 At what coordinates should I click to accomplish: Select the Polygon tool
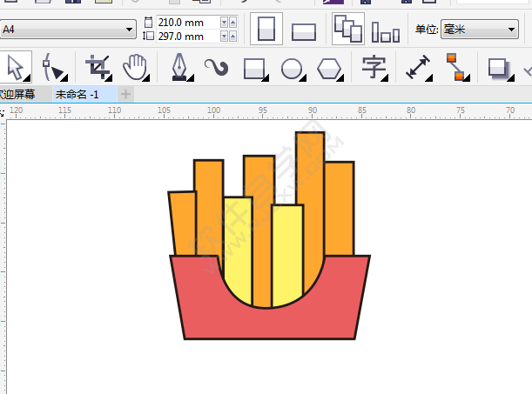click(329, 67)
